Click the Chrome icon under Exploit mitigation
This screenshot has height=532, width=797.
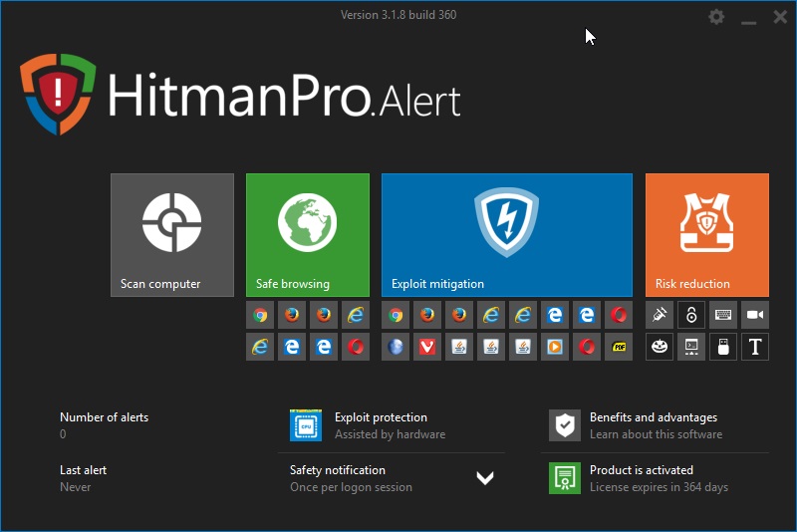click(x=396, y=315)
